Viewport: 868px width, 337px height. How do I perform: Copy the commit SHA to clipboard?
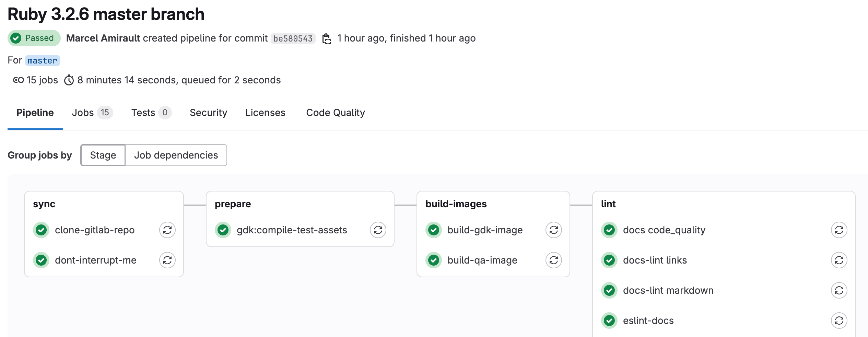(327, 38)
